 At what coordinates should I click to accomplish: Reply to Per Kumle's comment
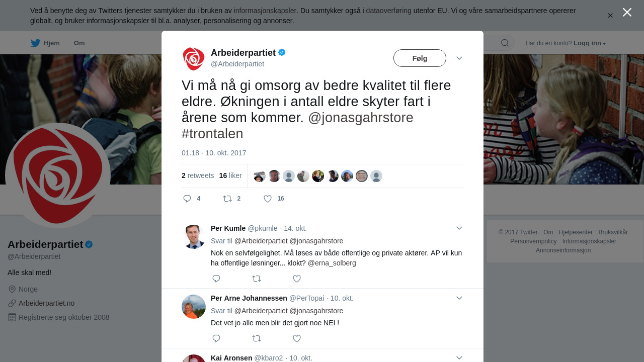216,279
